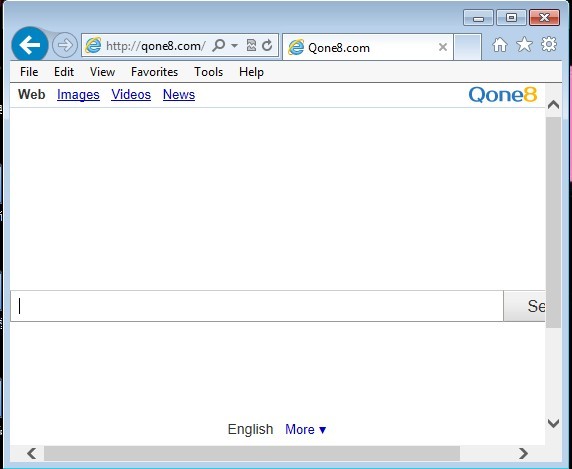Open the Tools menu

point(208,72)
